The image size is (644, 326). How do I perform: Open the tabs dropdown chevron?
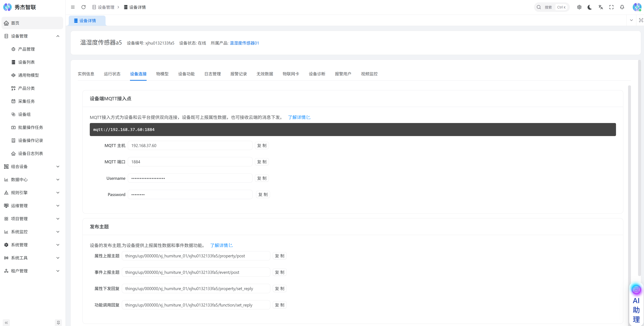[x=631, y=21]
